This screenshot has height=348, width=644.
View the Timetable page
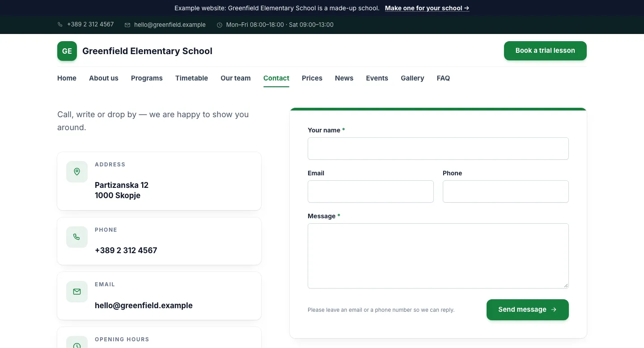coord(191,78)
